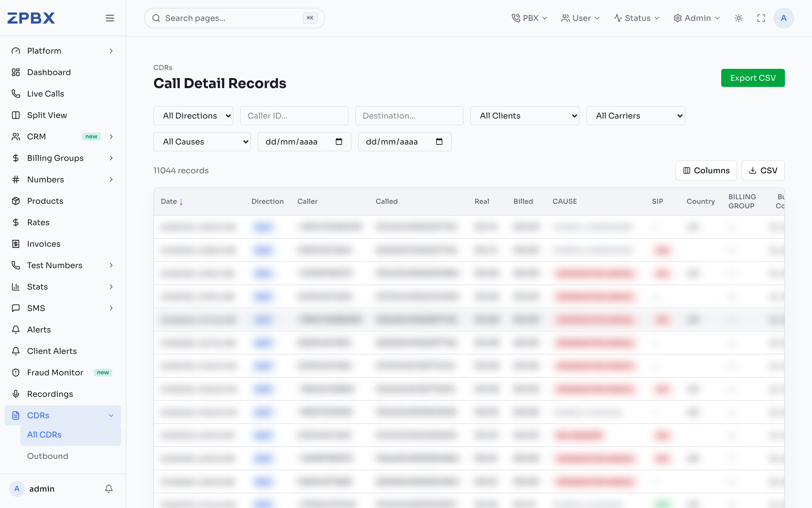
Task: Open All Directions dropdown
Action: [193, 116]
